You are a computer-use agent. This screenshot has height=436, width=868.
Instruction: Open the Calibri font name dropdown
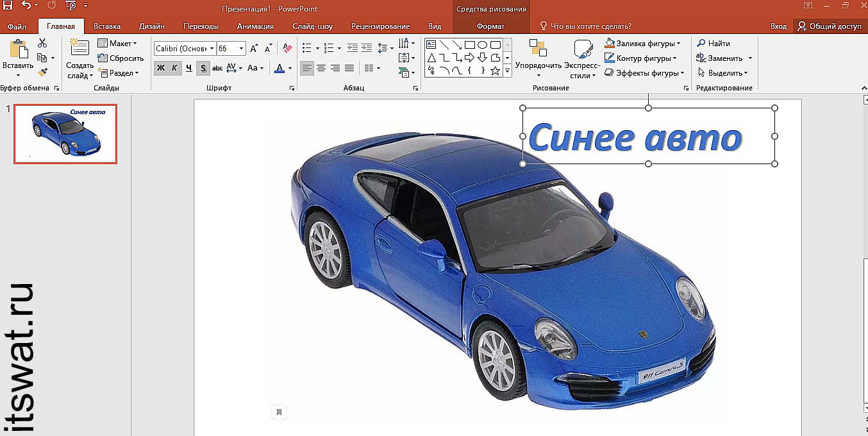click(x=184, y=49)
